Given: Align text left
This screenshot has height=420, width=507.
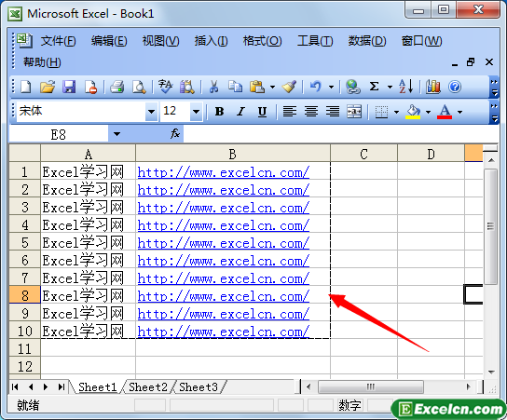Looking at the screenshot, I should 290,112.
